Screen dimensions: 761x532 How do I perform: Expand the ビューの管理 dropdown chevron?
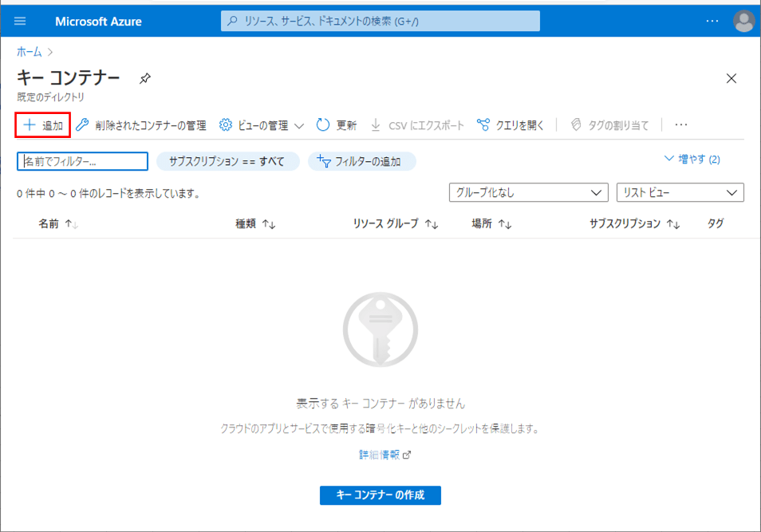pyautogui.click(x=299, y=126)
